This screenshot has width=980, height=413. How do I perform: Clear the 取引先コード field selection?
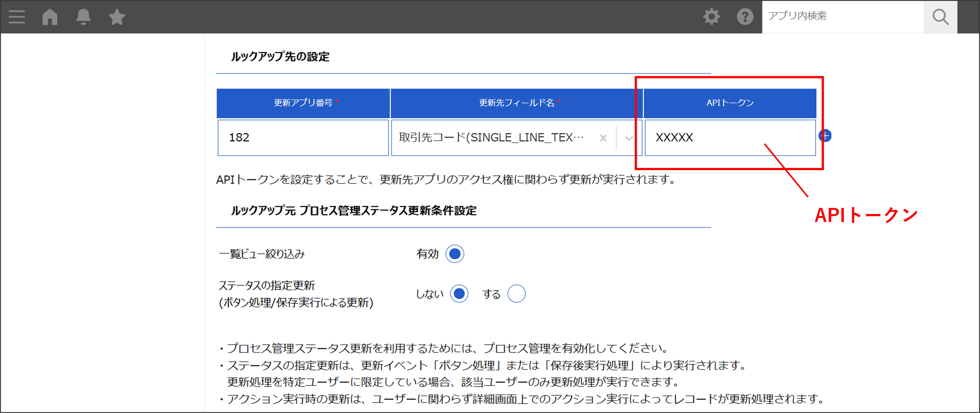tap(603, 138)
